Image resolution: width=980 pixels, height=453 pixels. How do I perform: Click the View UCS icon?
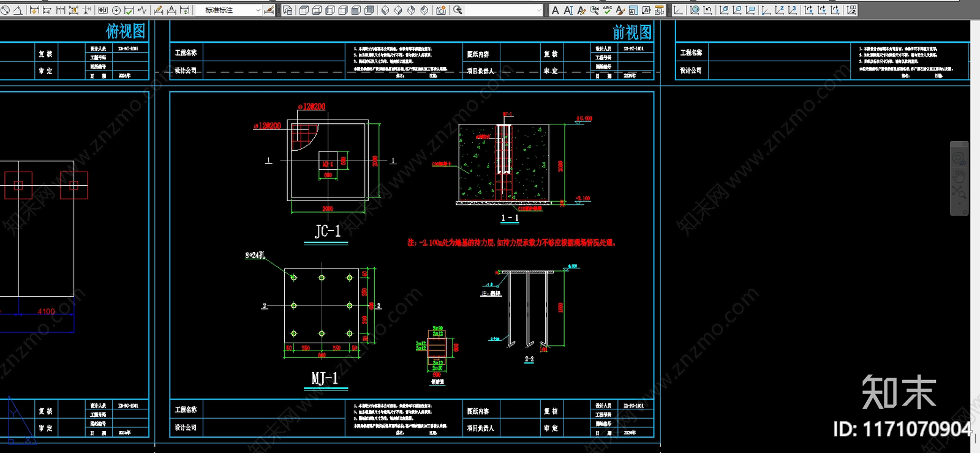point(750,10)
